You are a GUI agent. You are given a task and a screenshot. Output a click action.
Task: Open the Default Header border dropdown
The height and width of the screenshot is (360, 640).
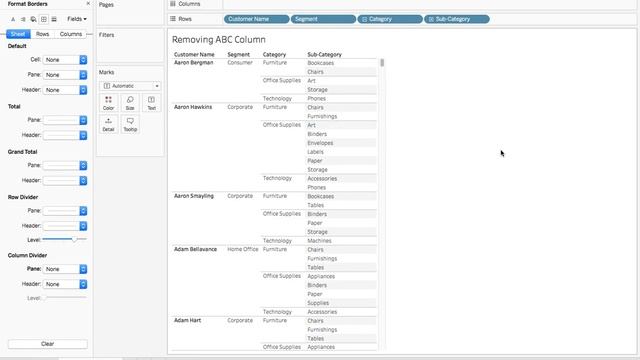tap(65, 90)
